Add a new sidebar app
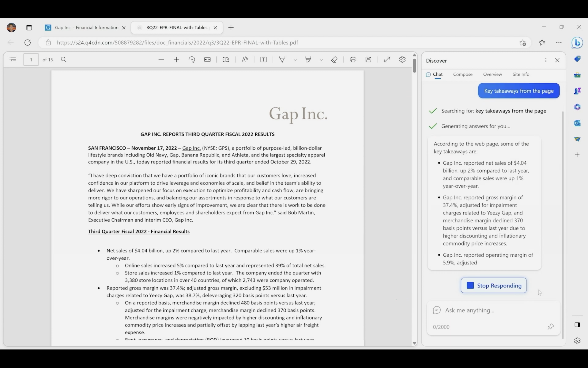Image resolution: width=588 pixels, height=368 pixels. (x=577, y=155)
